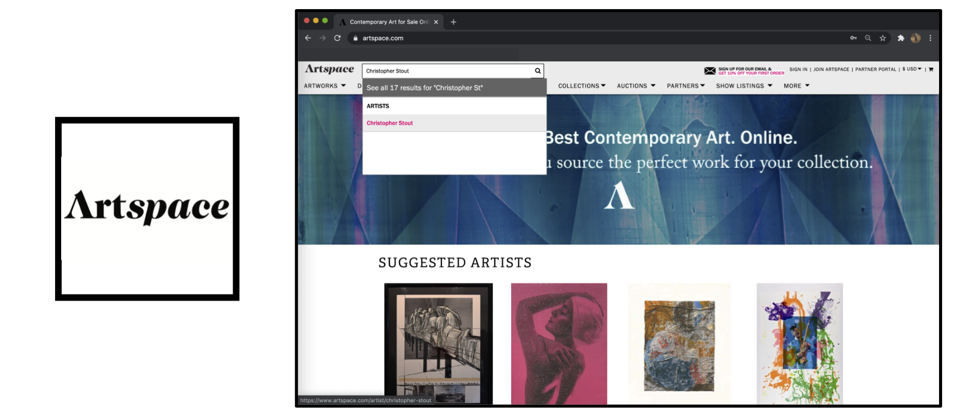
Task: Click the search magnifier icon in Artspace search
Action: click(538, 71)
